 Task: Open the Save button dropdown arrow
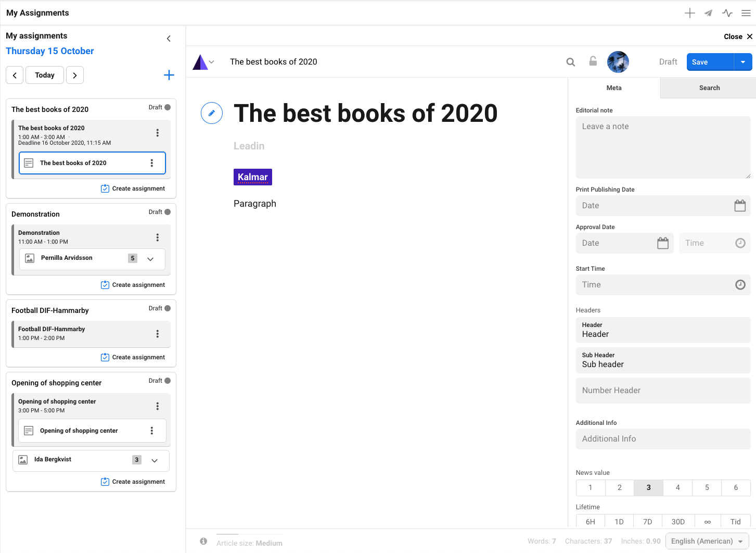pyautogui.click(x=743, y=62)
